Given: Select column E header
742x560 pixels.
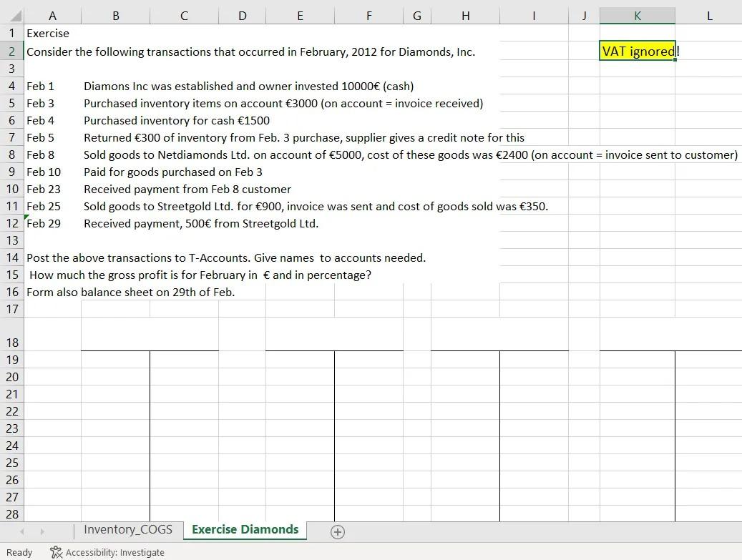Looking at the screenshot, I should point(300,16).
